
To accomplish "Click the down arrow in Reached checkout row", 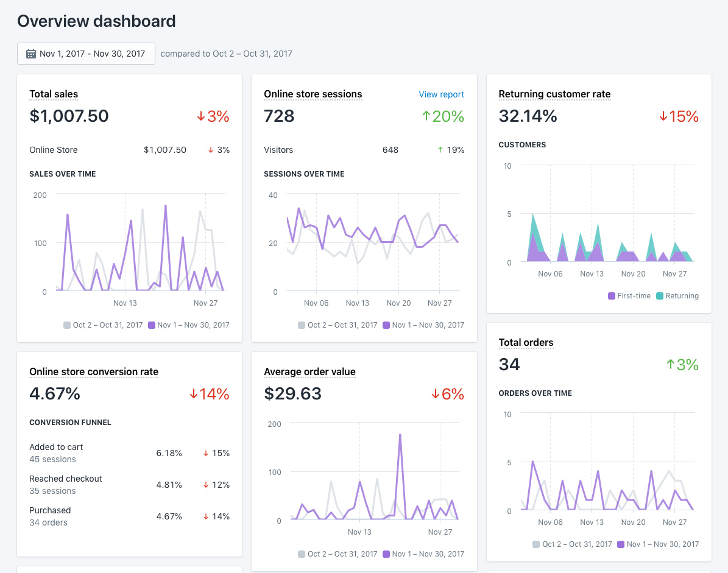I will [x=206, y=485].
